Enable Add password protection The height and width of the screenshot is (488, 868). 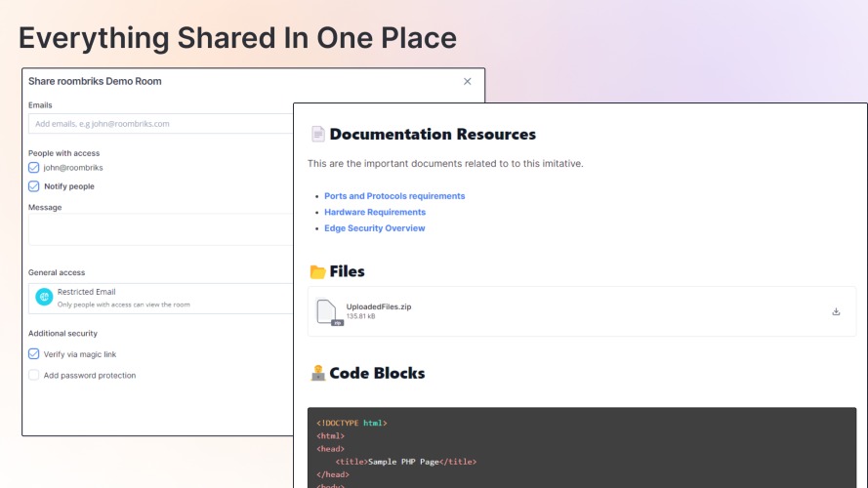[x=34, y=375]
